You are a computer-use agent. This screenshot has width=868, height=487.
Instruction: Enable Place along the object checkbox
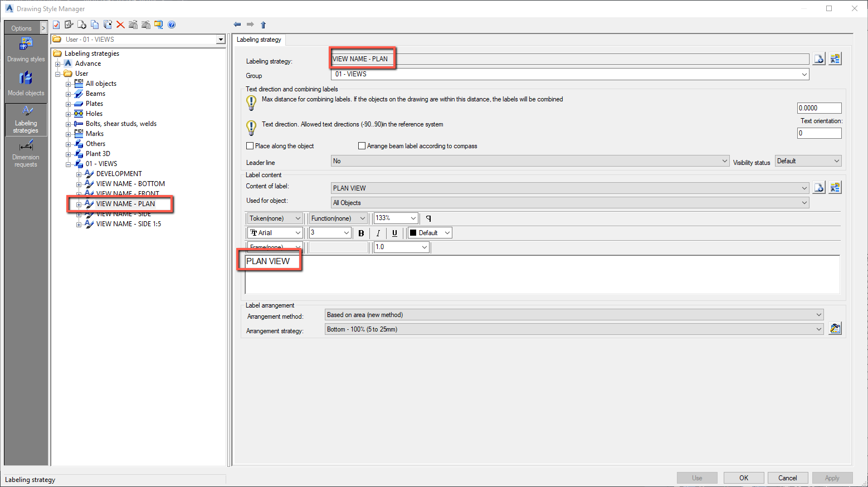click(250, 146)
